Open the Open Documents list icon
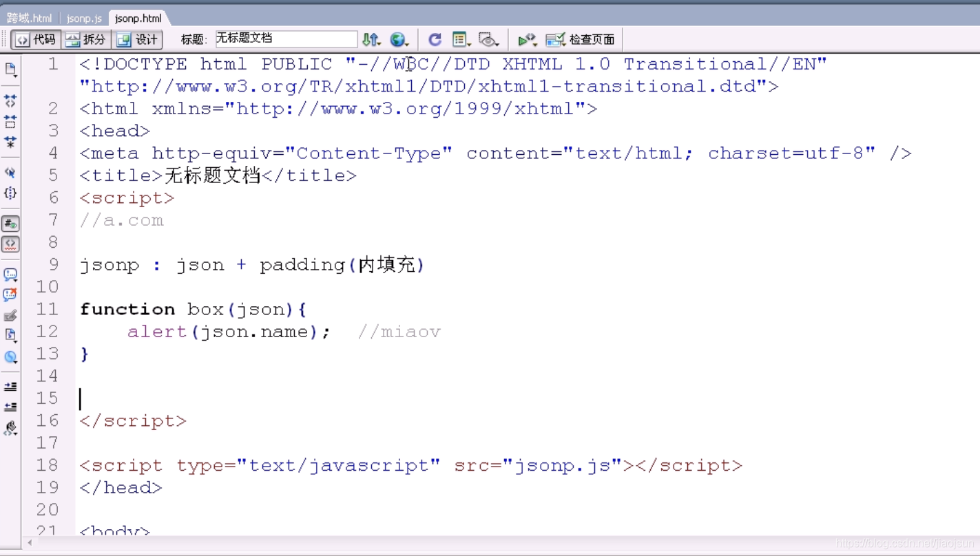This screenshot has height=556, width=980. pos(10,69)
